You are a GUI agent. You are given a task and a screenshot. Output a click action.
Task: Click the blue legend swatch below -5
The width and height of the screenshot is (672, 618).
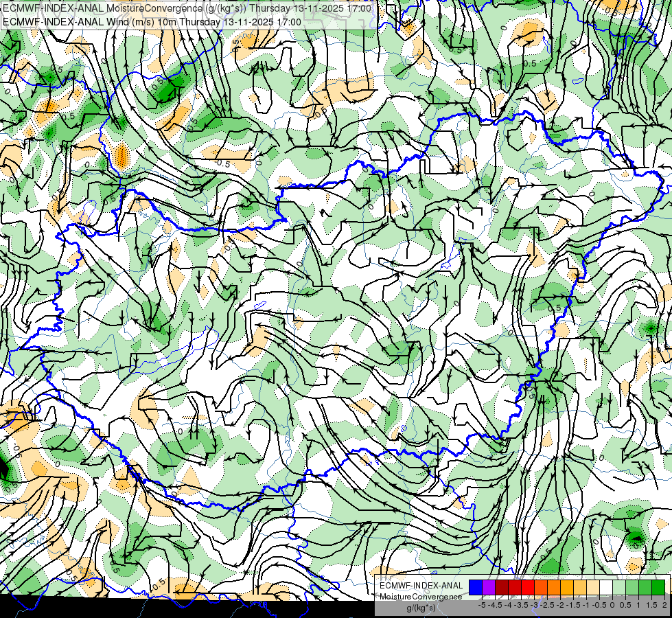(476, 588)
